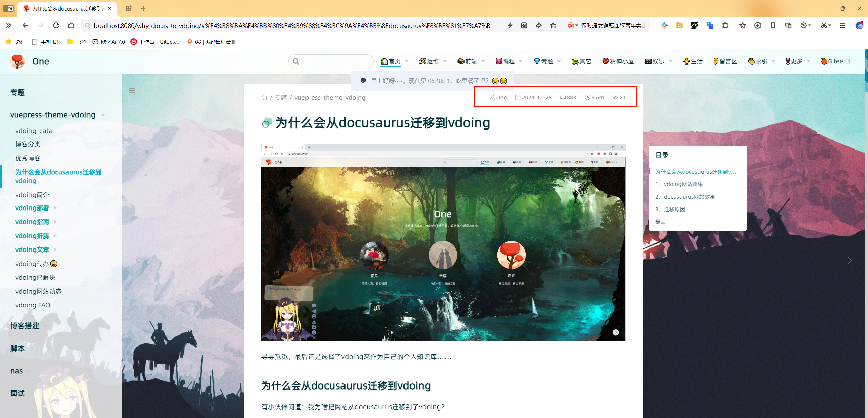Image resolution: width=868 pixels, height=418 pixels.
Task: Open the extensions puzzle icon
Action: 725,25
